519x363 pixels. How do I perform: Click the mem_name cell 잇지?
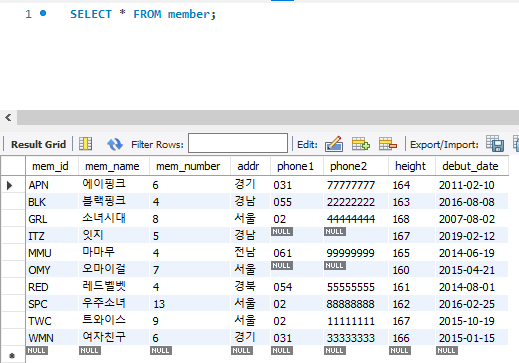(x=114, y=236)
